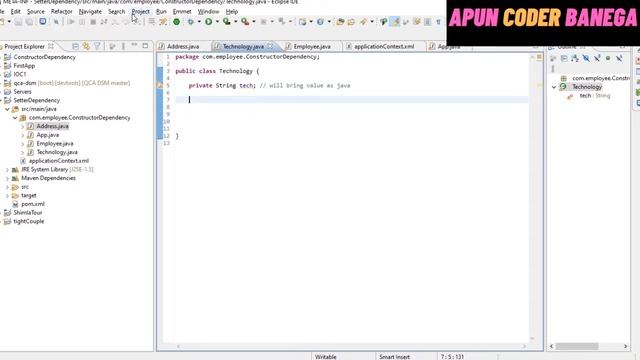640x360 pixels.
Task: Toggle Hide Non-Public Members green dot
Action: (x=608, y=58)
